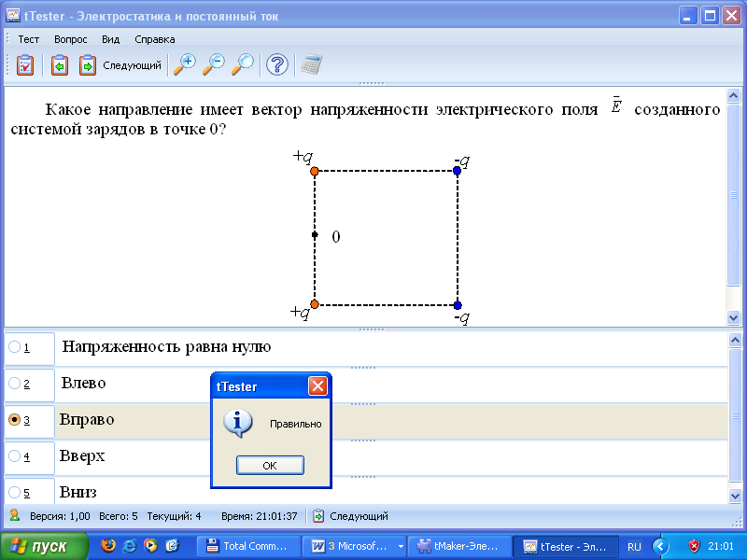Expand hidden tray icons arrow
Image resolution: width=747 pixels, height=560 pixels.
point(660,546)
